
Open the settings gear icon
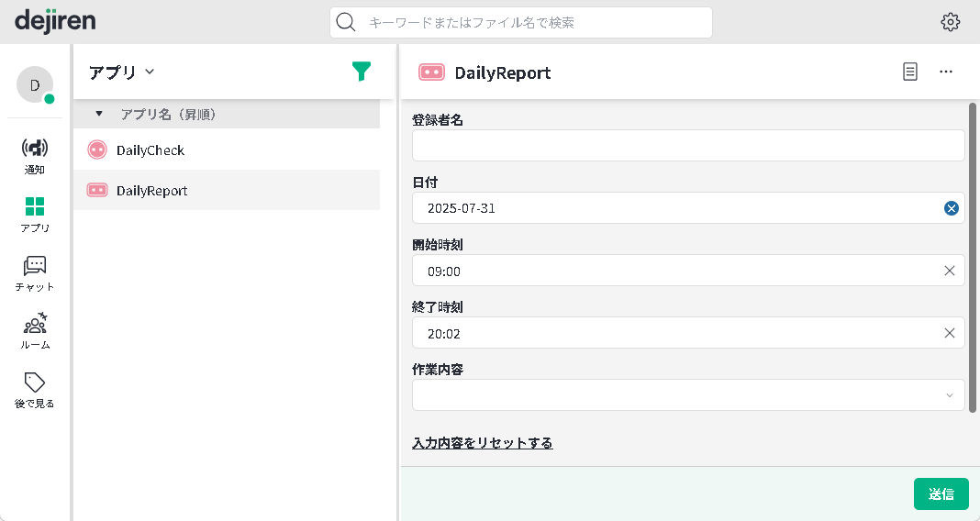pos(951,22)
